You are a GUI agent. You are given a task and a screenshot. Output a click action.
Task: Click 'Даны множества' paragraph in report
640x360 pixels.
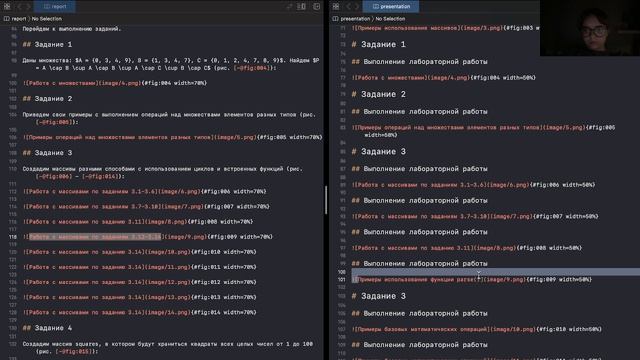point(171,64)
